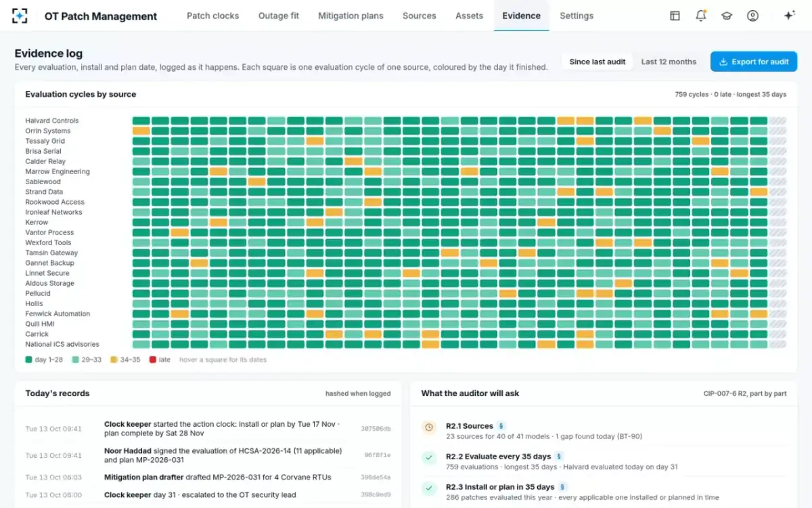Click the Tamsin Gateway source name
The width and height of the screenshot is (812, 508).
[x=51, y=253]
